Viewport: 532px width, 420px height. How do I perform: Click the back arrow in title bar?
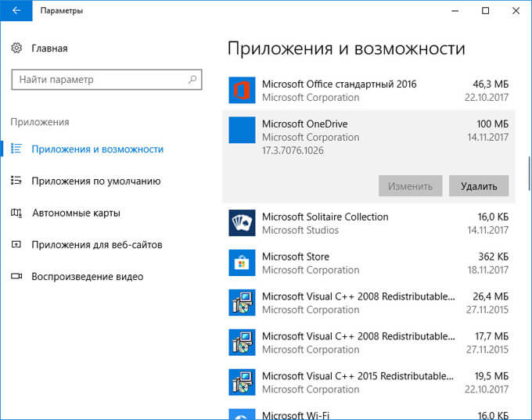coord(16,11)
